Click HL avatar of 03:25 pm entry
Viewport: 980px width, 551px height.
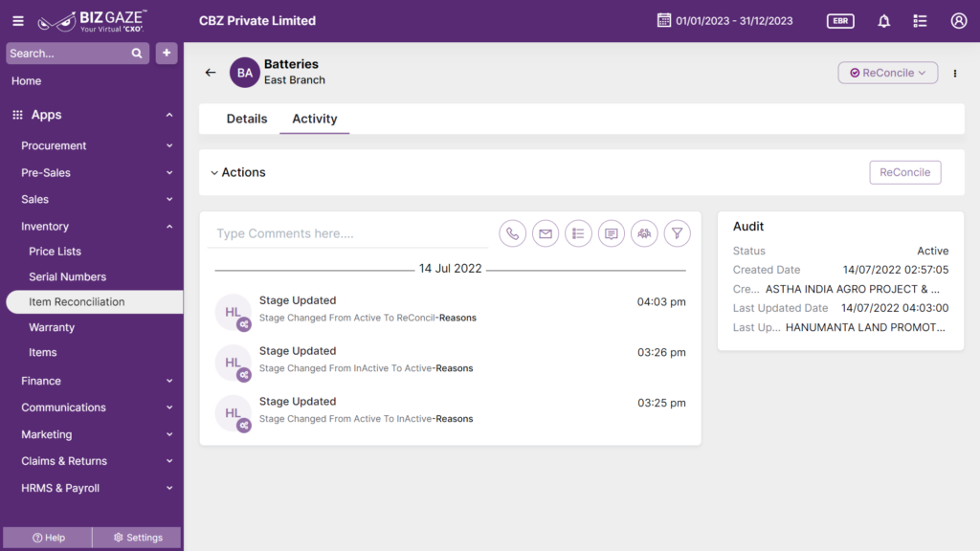[x=234, y=413]
